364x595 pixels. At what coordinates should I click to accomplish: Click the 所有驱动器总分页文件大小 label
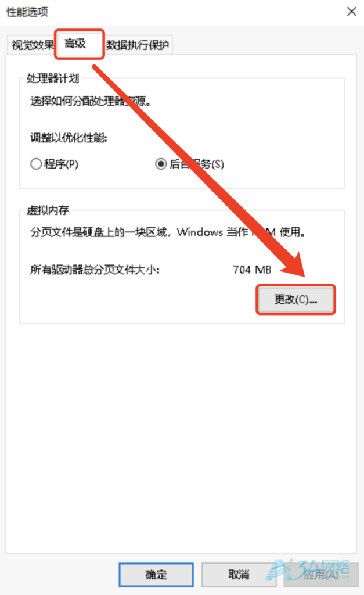click(95, 270)
